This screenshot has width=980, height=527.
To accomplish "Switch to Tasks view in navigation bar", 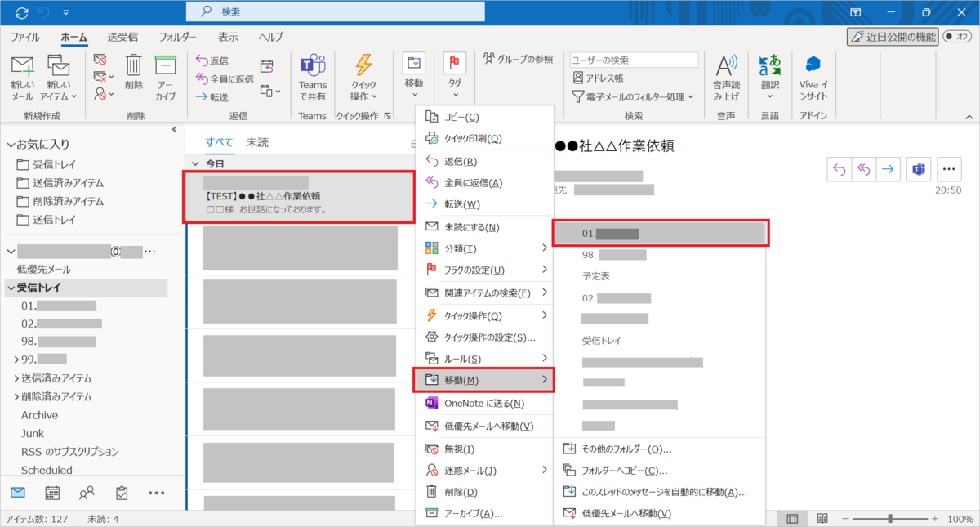I will 122,493.
